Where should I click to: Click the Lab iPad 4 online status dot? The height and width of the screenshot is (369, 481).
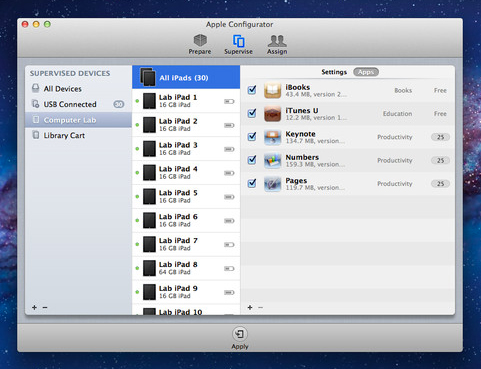pyautogui.click(x=137, y=173)
